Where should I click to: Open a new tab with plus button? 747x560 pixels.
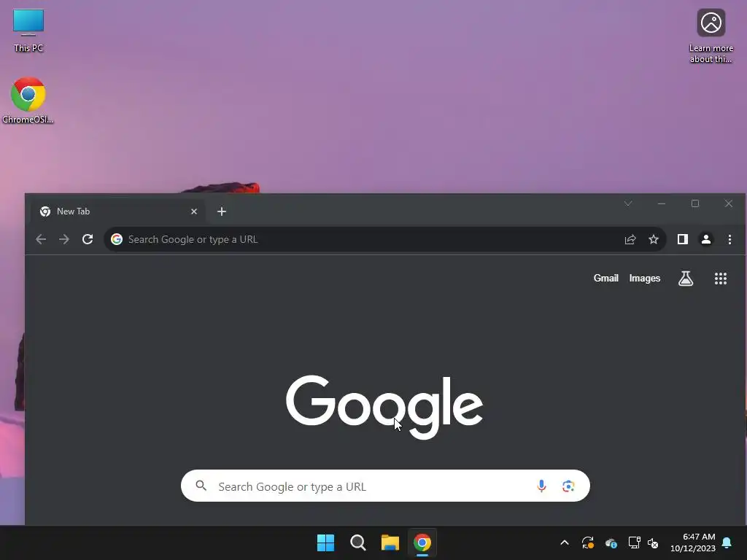pos(222,211)
